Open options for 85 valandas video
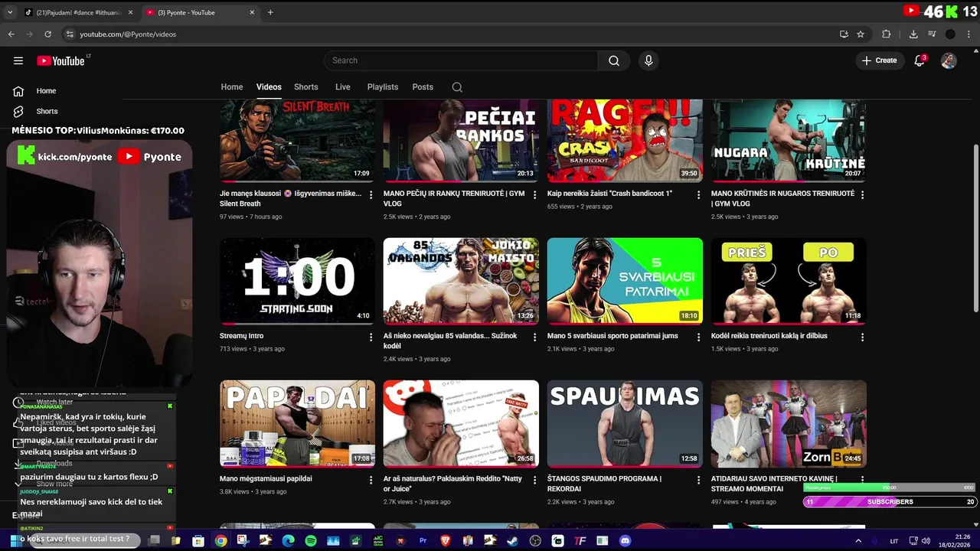 534,337
